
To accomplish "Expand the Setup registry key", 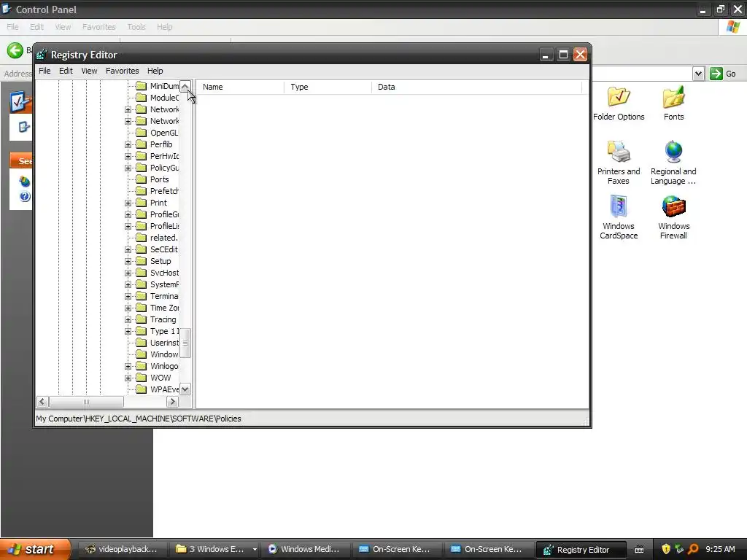I will click(x=128, y=262).
